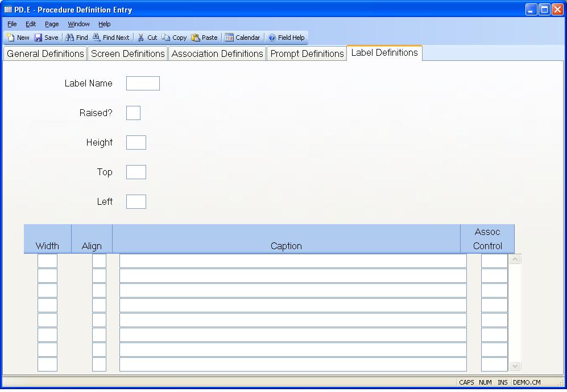Click the Find Next toolbar icon
Viewport: 567px width, 392px height.
tap(97, 37)
